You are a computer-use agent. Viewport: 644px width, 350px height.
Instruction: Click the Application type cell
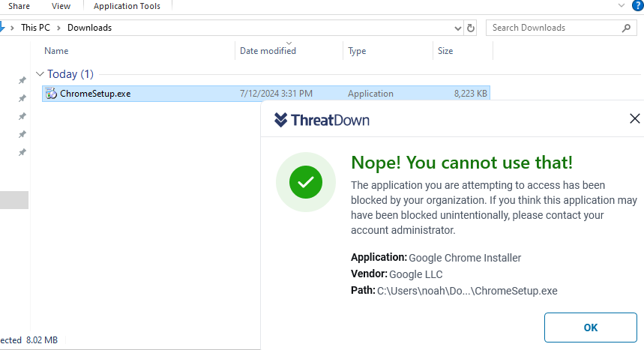click(x=370, y=94)
